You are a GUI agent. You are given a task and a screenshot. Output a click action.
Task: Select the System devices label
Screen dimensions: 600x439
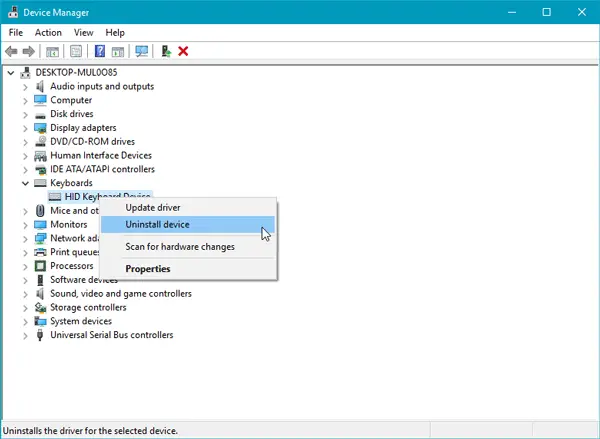(x=81, y=321)
